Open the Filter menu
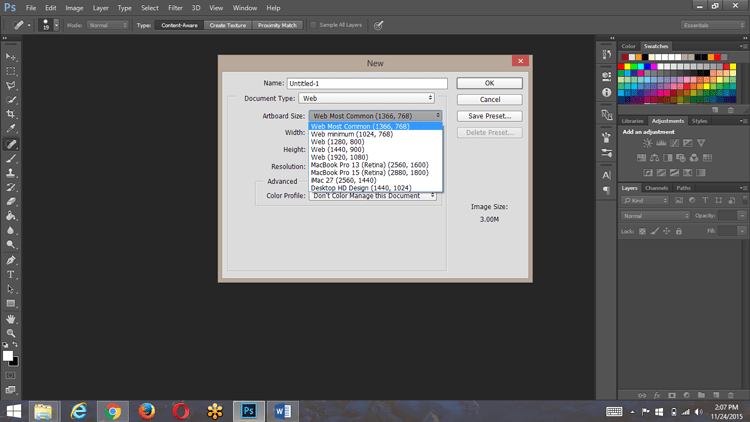Image resolution: width=750 pixels, height=422 pixels. (175, 8)
